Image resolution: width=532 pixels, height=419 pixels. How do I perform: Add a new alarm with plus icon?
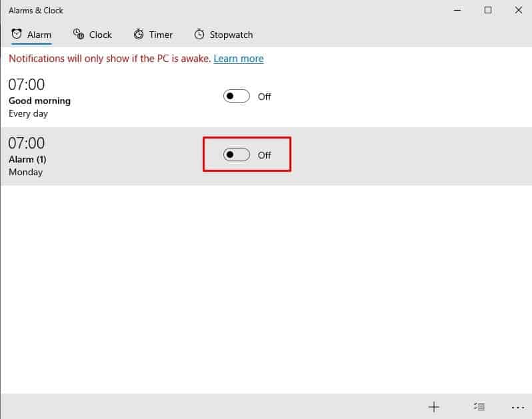[433, 406]
